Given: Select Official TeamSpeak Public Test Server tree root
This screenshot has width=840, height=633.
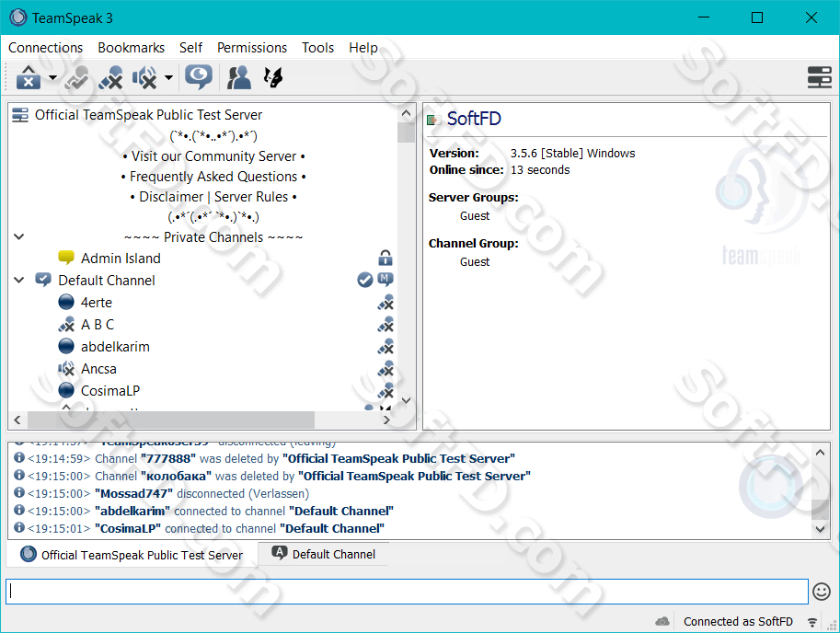Looking at the screenshot, I should coord(148,115).
